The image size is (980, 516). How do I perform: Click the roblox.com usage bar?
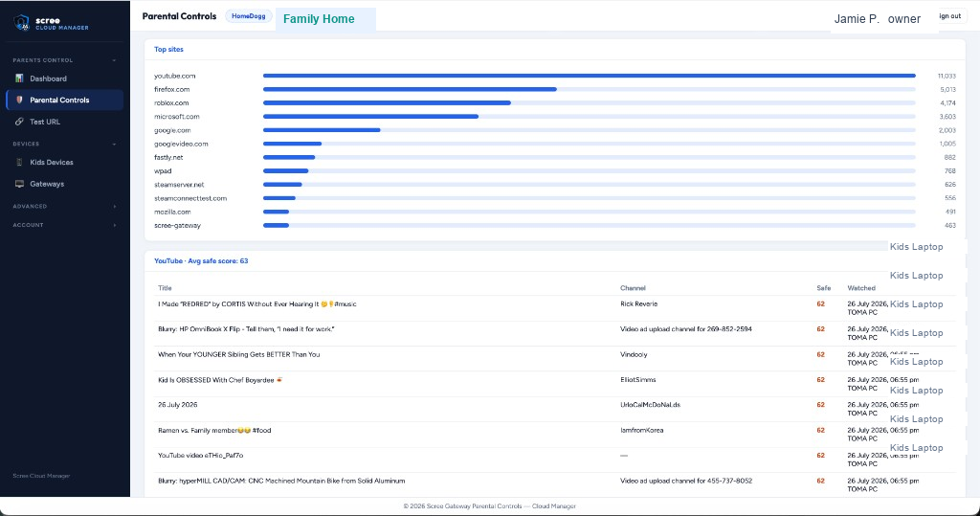(x=387, y=103)
